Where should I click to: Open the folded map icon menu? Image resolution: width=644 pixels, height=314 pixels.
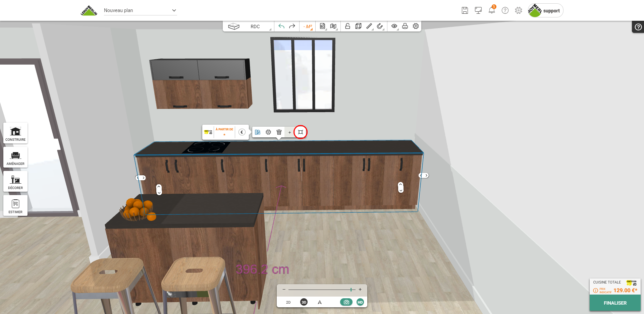[x=333, y=26]
